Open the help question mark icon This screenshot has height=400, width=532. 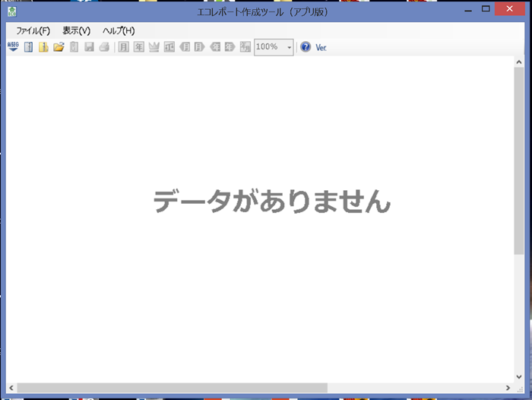[306, 47]
